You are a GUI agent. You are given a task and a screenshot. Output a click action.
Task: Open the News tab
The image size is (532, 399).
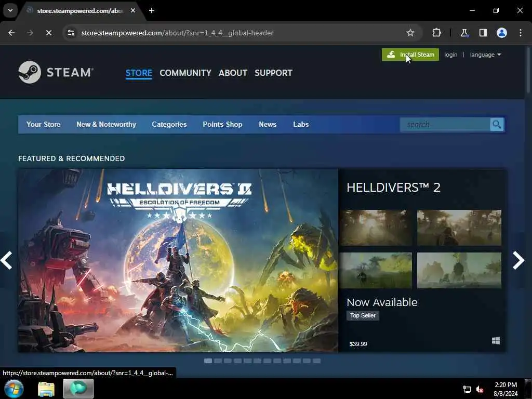(268, 125)
